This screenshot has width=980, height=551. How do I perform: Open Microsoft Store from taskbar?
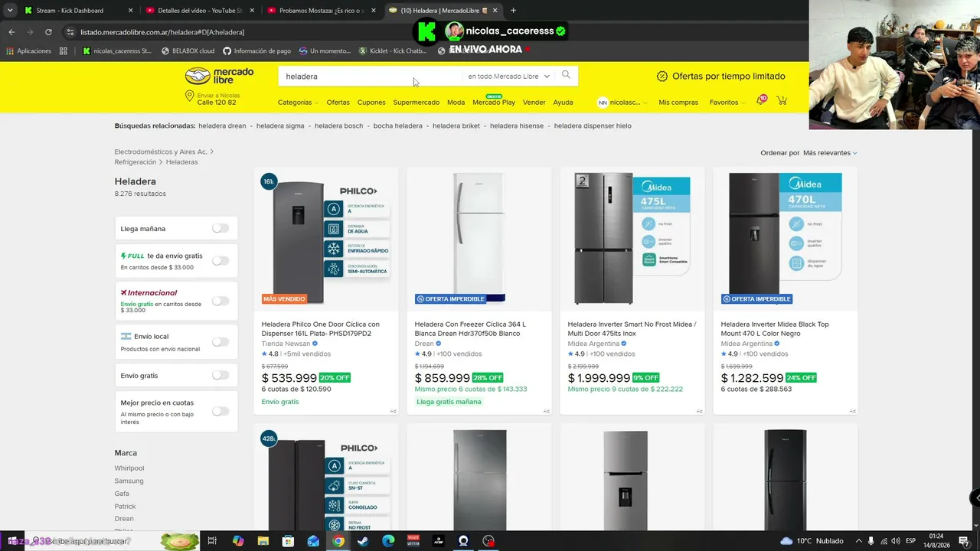(x=288, y=541)
